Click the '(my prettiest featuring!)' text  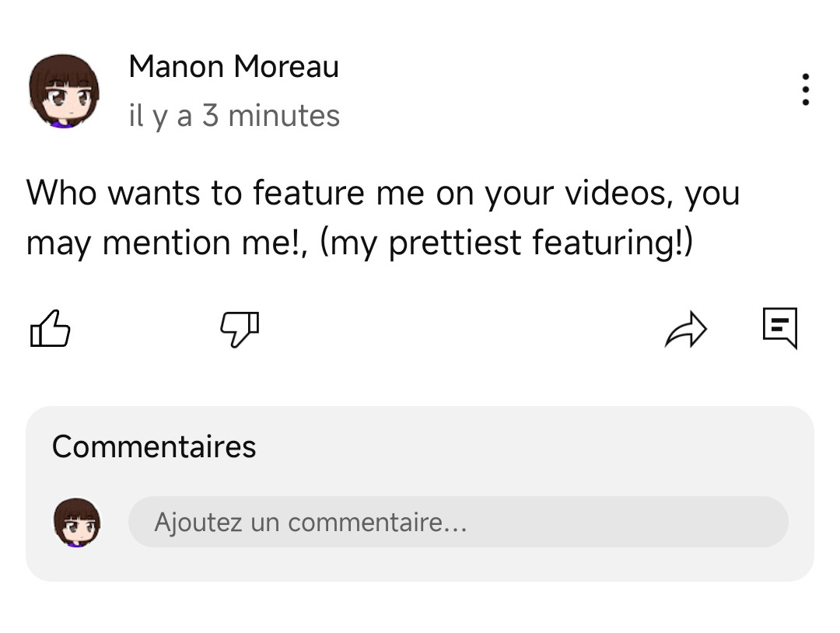coord(506,243)
